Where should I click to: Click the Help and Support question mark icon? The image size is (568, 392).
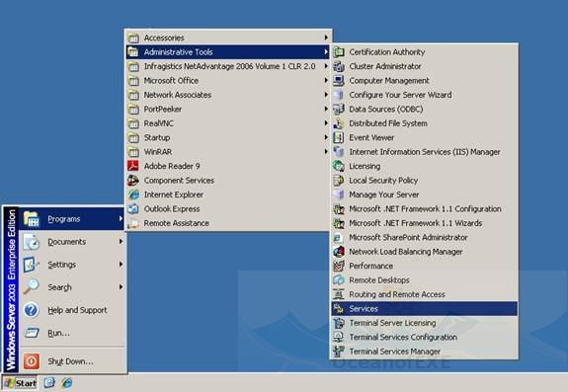coord(32,310)
